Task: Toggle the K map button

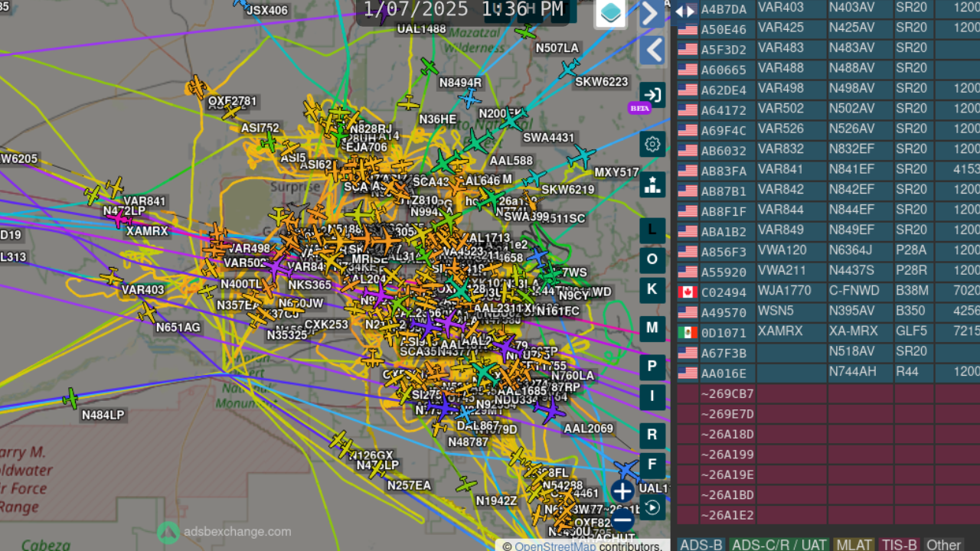Action: 652,289
